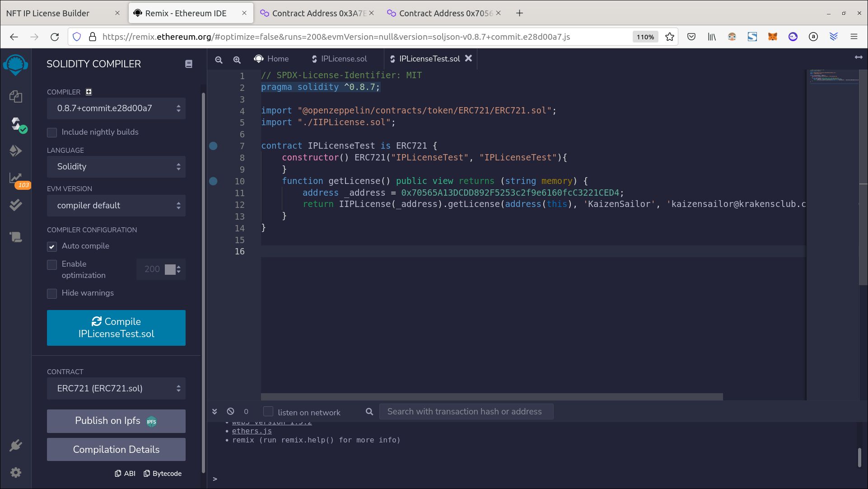Drag the compiler nightly builds slider
This screenshot has width=868, height=489.
tap(52, 132)
